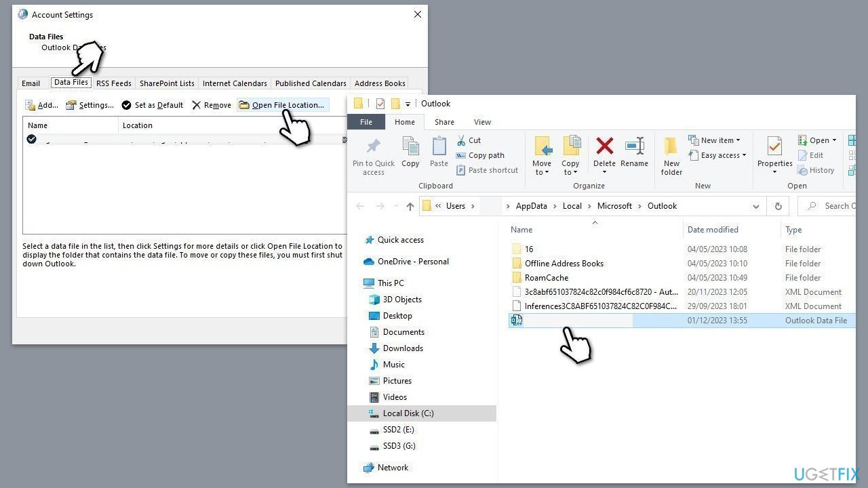This screenshot has height=488, width=868.
Task: Refresh the Outlook folder view
Action: pyautogui.click(x=778, y=206)
